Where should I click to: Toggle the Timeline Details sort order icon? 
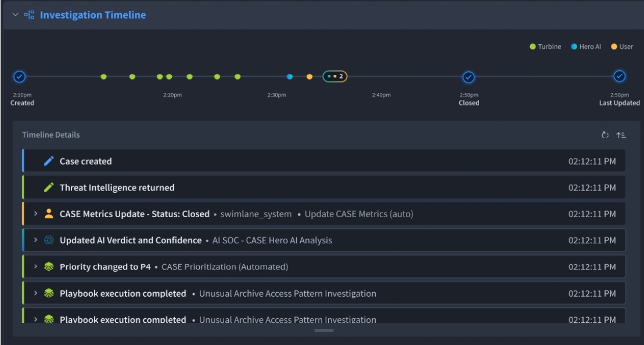click(x=621, y=135)
